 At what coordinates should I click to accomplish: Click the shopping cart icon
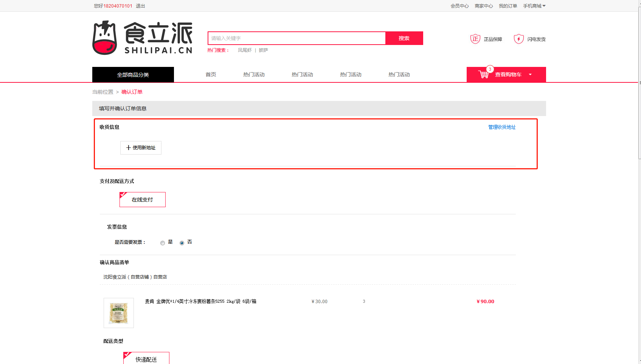tap(483, 74)
